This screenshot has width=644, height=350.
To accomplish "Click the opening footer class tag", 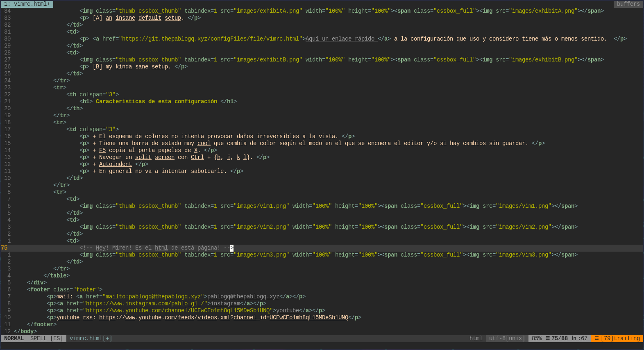I will tap(65, 290).
